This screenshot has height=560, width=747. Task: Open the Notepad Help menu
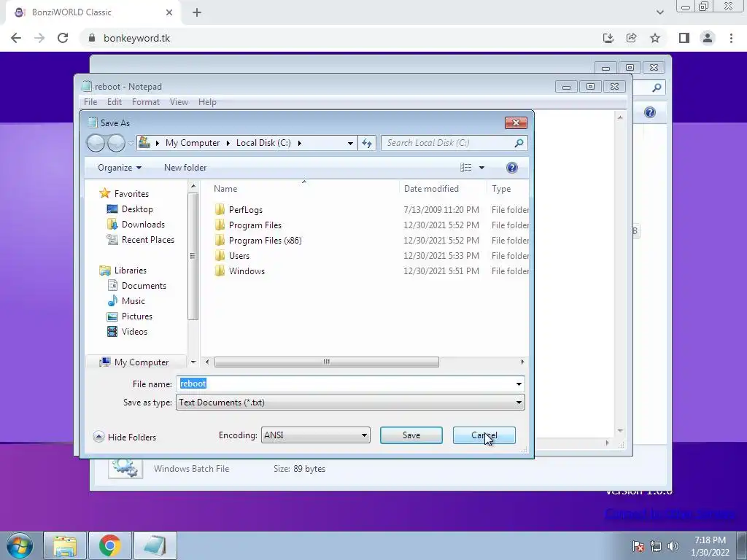[207, 102]
